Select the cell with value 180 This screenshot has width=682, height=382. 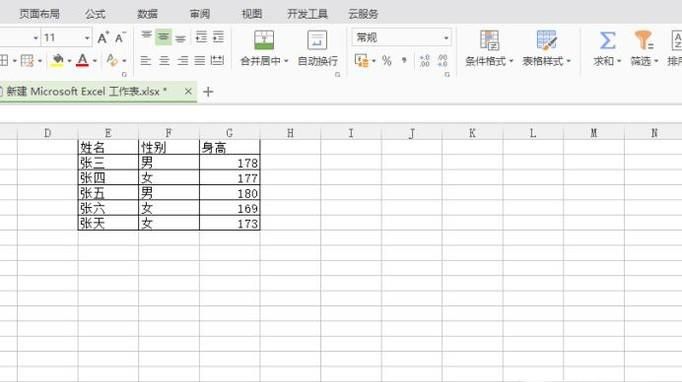point(230,193)
